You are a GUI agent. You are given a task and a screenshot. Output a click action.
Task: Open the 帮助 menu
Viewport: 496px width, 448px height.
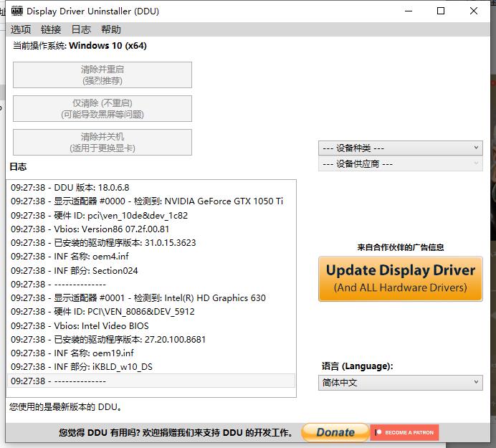click(111, 29)
